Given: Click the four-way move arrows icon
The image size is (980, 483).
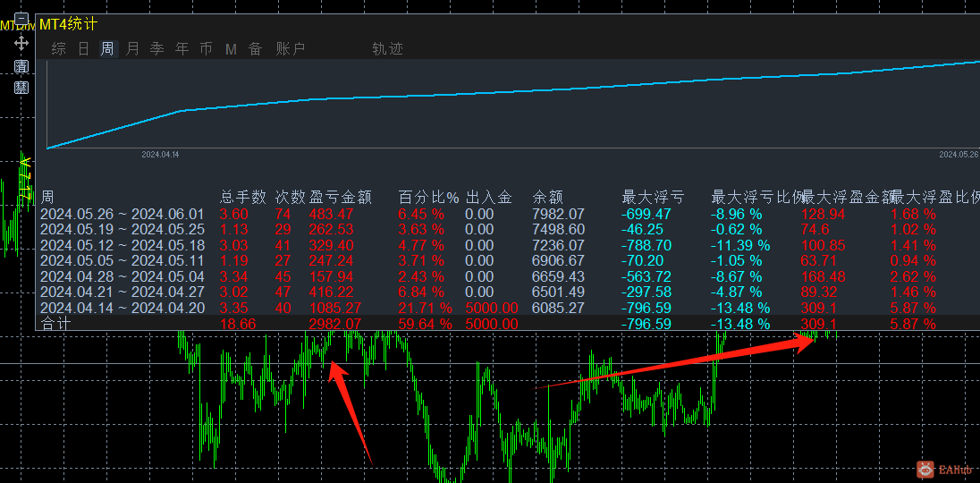Looking at the screenshot, I should coord(21,43).
